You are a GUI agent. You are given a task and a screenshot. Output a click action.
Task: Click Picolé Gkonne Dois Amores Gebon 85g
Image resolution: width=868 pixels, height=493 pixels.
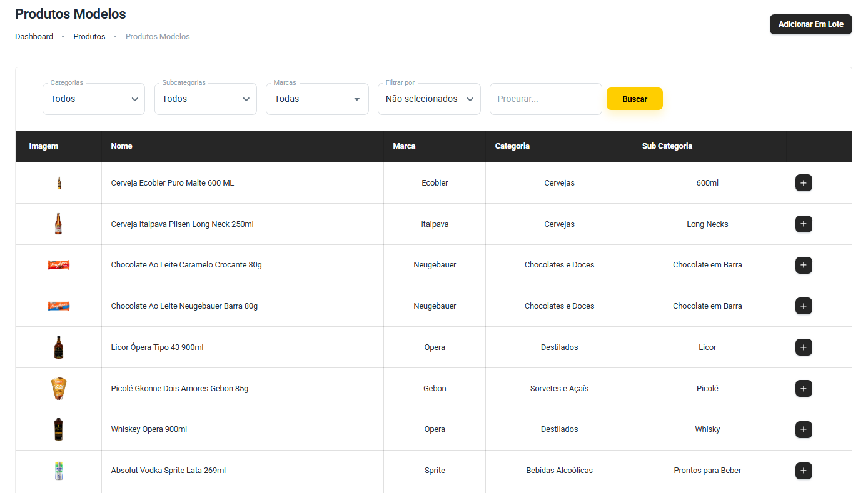tap(179, 389)
